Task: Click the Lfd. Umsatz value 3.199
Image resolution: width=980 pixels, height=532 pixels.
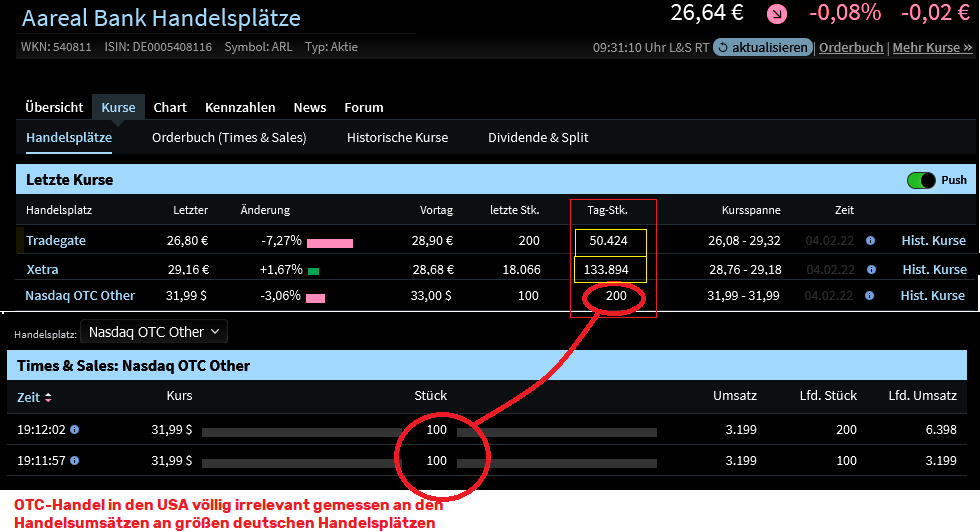Action: (941, 461)
